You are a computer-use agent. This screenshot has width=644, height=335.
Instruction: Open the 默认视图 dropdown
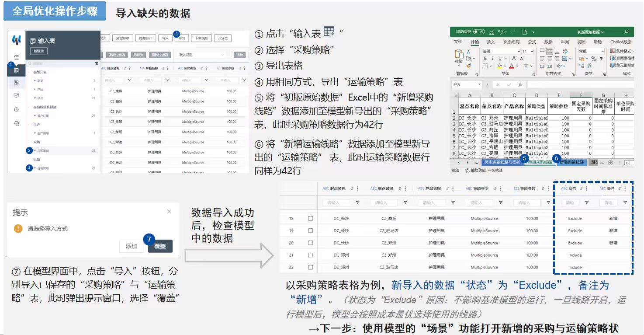pyautogui.click(x=201, y=55)
